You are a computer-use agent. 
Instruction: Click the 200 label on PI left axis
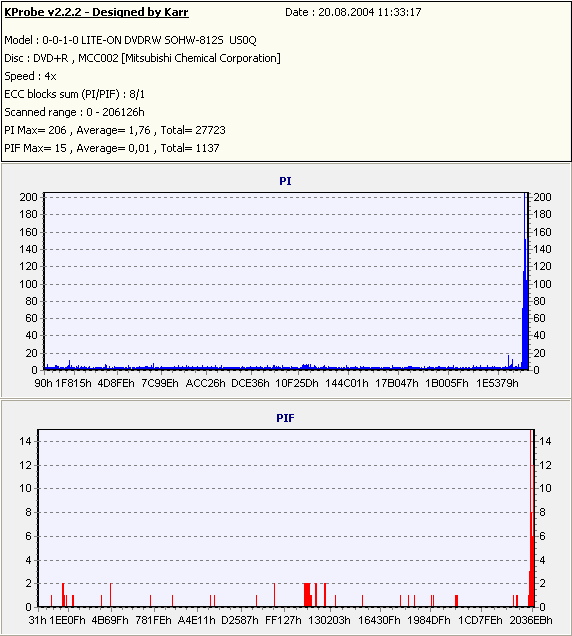pos(28,197)
